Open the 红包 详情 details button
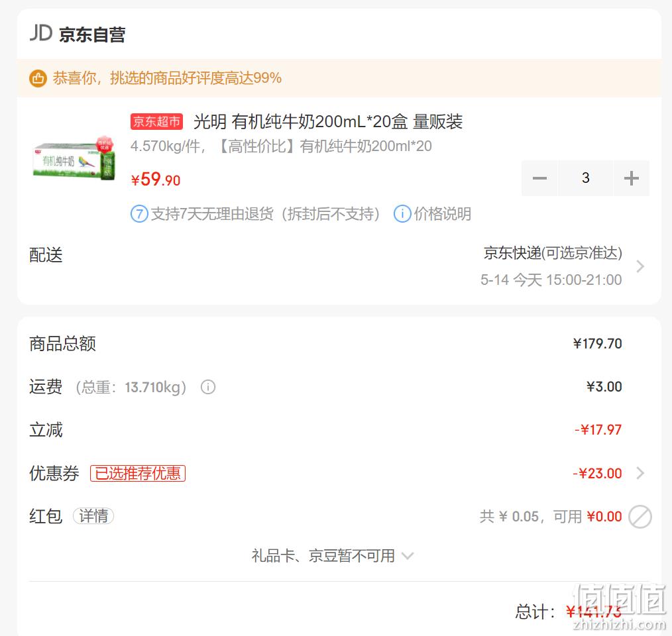This screenshot has width=672, height=636. (x=93, y=516)
